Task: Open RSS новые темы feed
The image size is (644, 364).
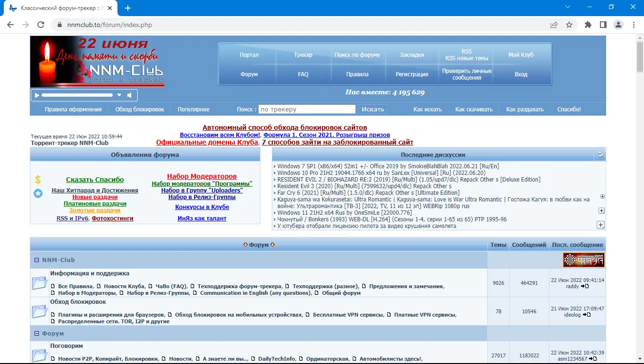Action: [466, 58]
